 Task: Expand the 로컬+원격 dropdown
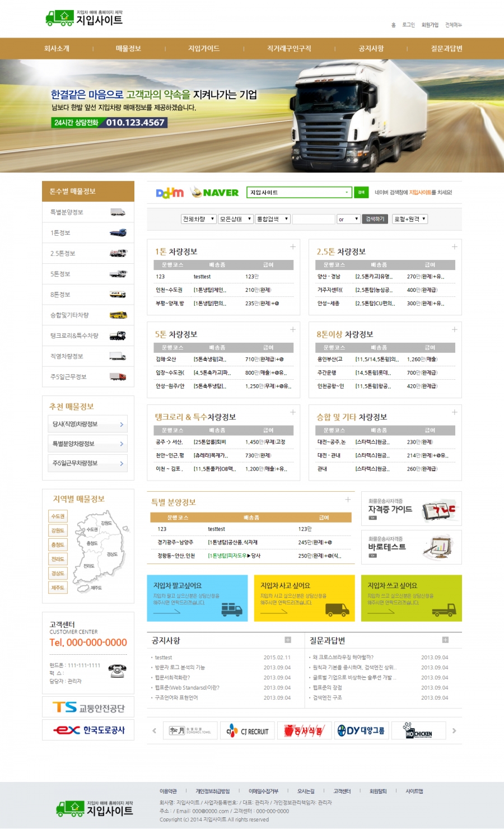[410, 219]
